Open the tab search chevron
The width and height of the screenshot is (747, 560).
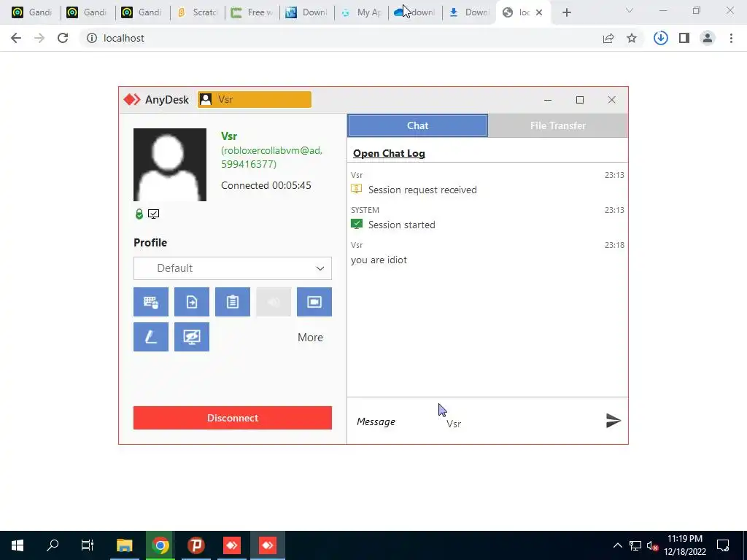tap(630, 10)
